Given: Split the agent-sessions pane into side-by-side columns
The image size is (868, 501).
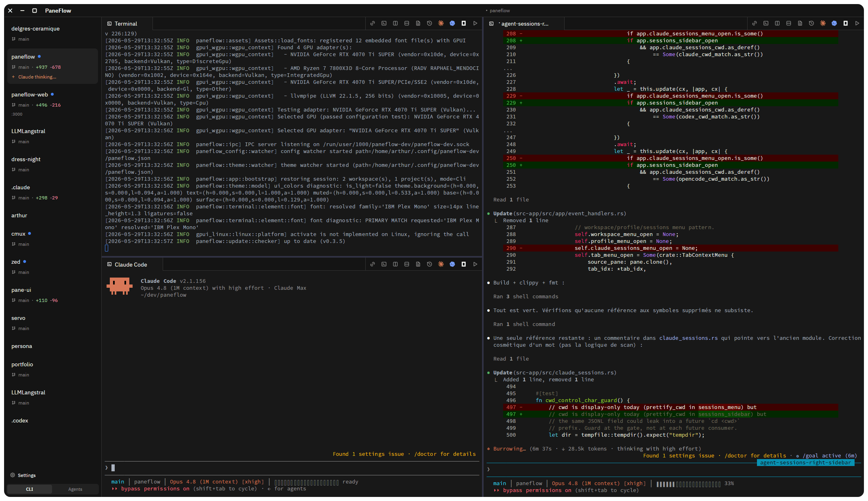Looking at the screenshot, I should tap(777, 24).
